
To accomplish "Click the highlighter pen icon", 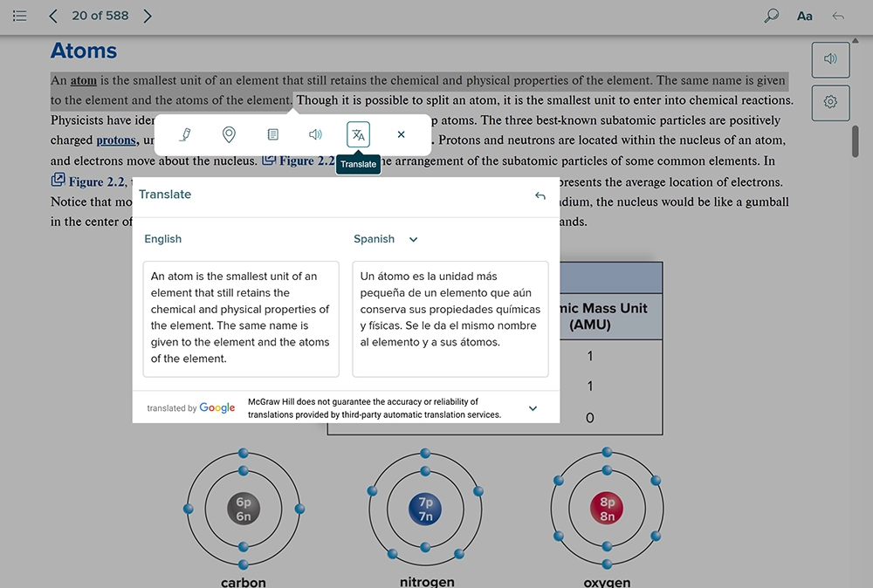I will click(x=185, y=134).
